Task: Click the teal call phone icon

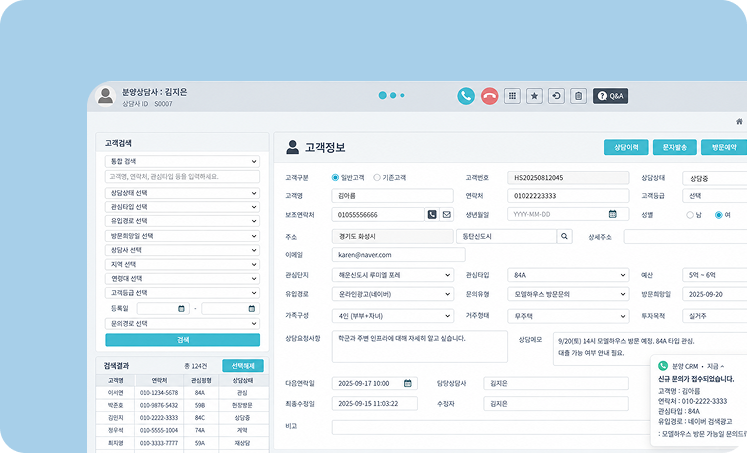Action: (x=466, y=96)
